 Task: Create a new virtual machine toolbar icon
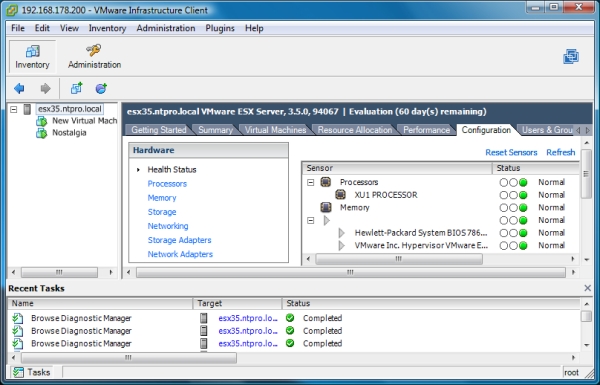point(77,88)
